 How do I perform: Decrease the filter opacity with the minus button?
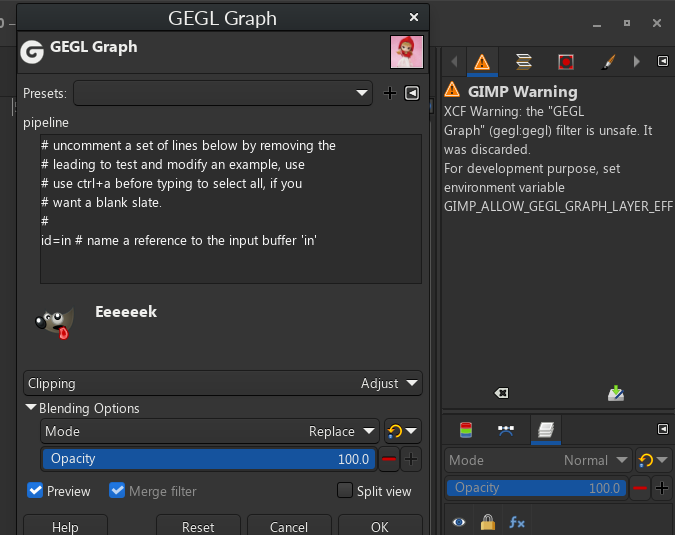coord(389,459)
